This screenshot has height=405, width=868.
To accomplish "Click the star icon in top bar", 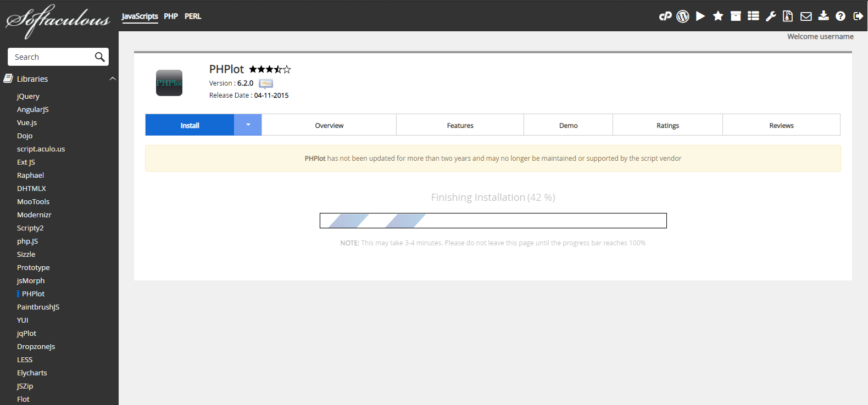I will click(x=718, y=16).
